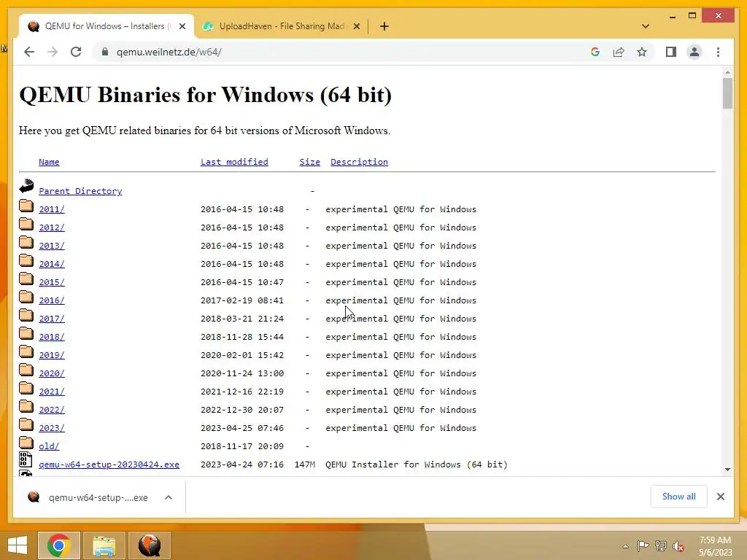
Task: Open the Action Center flag icon
Action: [643, 546]
